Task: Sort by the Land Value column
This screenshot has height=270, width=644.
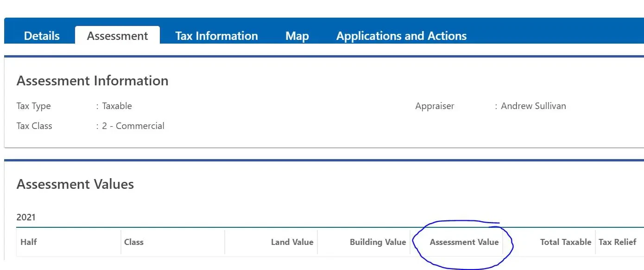Action: tap(292, 242)
